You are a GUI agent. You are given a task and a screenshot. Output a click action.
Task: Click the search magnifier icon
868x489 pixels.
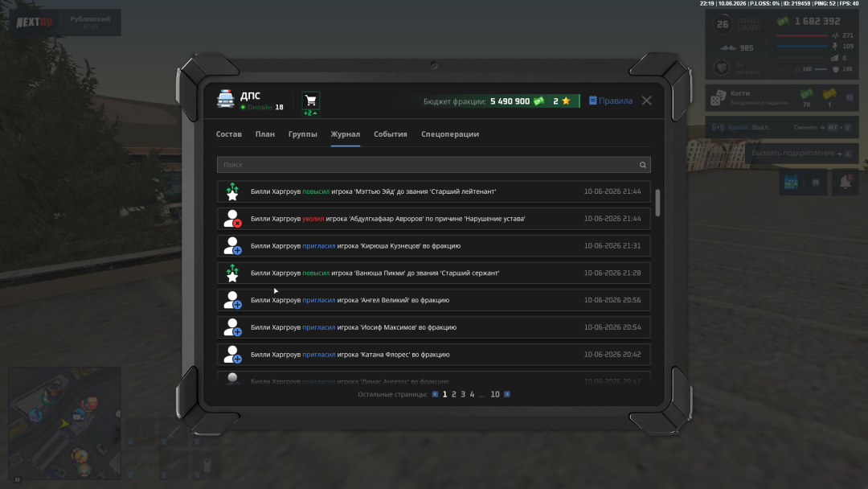point(643,165)
